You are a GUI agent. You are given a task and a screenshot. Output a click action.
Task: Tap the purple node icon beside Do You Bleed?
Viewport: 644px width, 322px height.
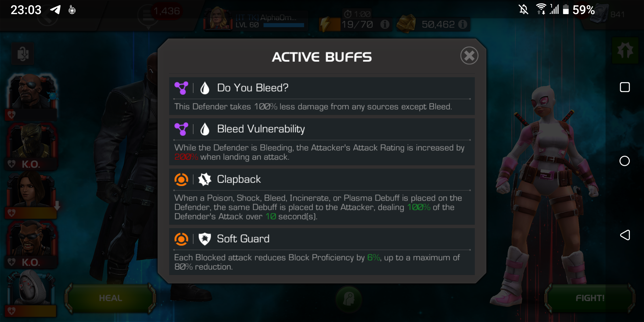pyautogui.click(x=181, y=88)
